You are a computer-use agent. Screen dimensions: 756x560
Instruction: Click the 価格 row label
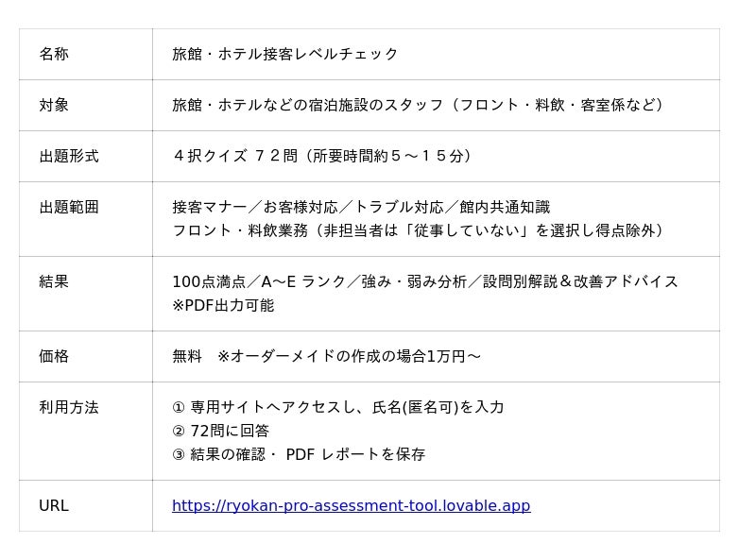pos(54,357)
